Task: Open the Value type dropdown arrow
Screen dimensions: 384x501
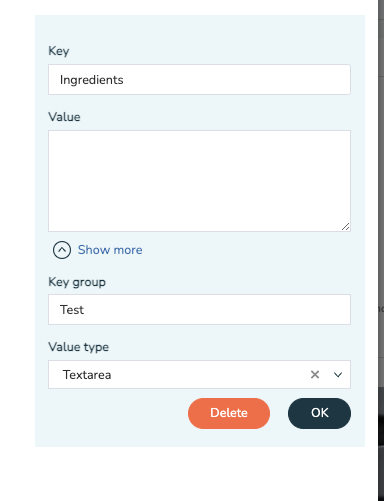Action: [x=338, y=375]
